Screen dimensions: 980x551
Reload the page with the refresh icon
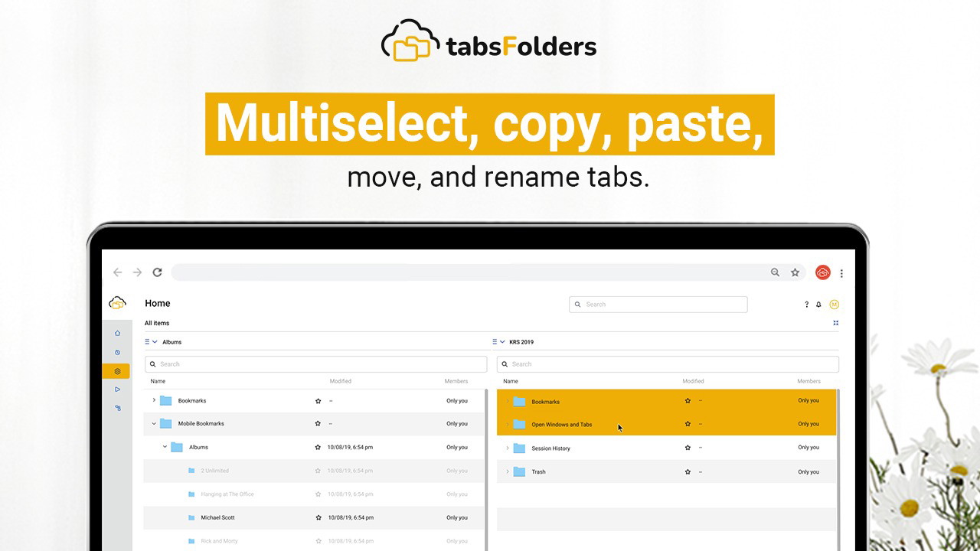[x=157, y=272]
